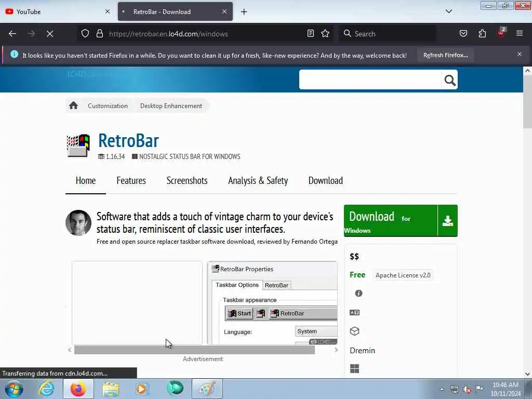Viewport: 532px width, 399px height.
Task: Click the taskbar clock showing 10:46 AM
Action: pyautogui.click(x=506, y=389)
